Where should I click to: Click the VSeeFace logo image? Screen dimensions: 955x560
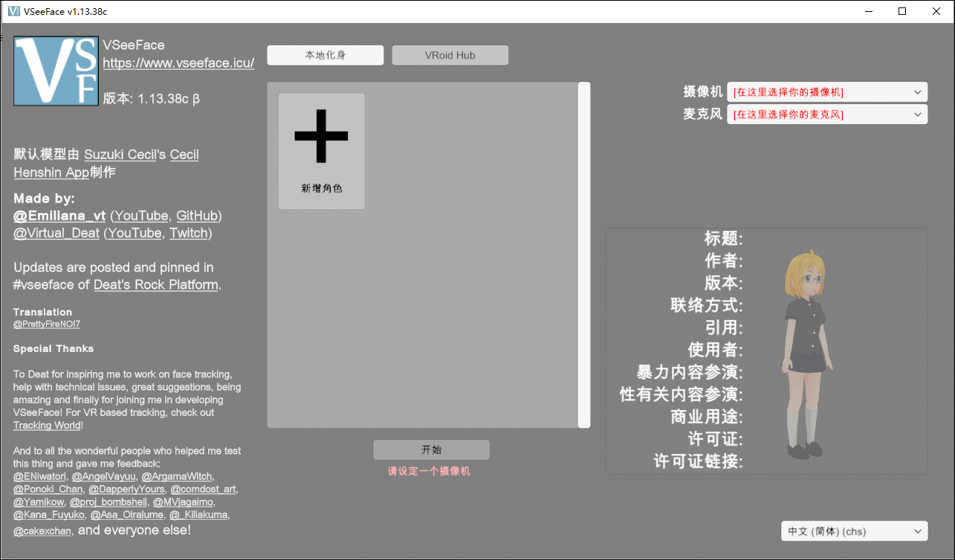[x=56, y=71]
